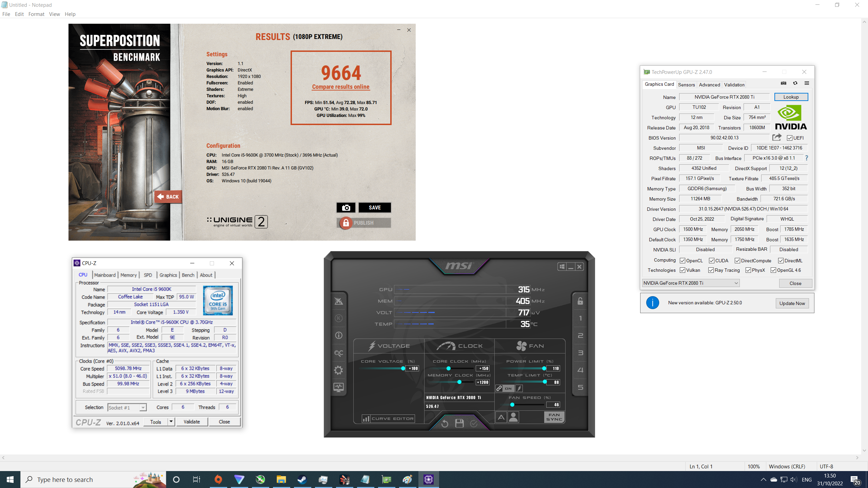Click Update Now for GPU-Z

(x=792, y=303)
